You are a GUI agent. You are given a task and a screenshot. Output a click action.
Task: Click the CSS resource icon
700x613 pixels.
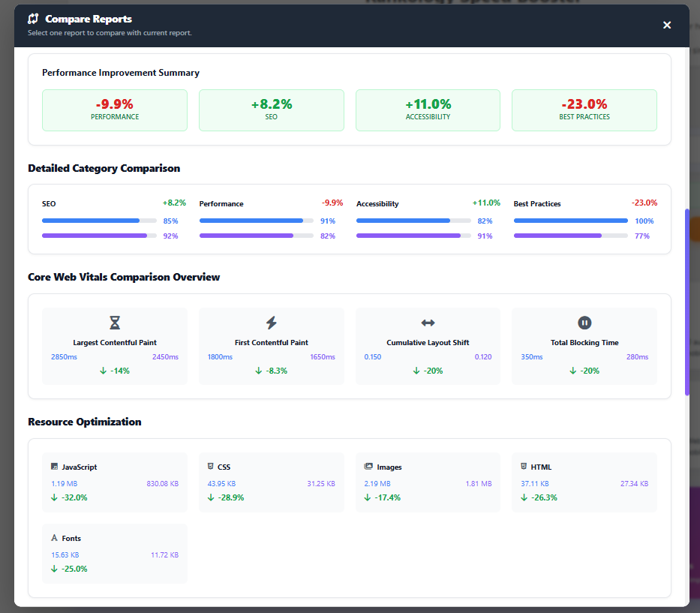point(211,467)
